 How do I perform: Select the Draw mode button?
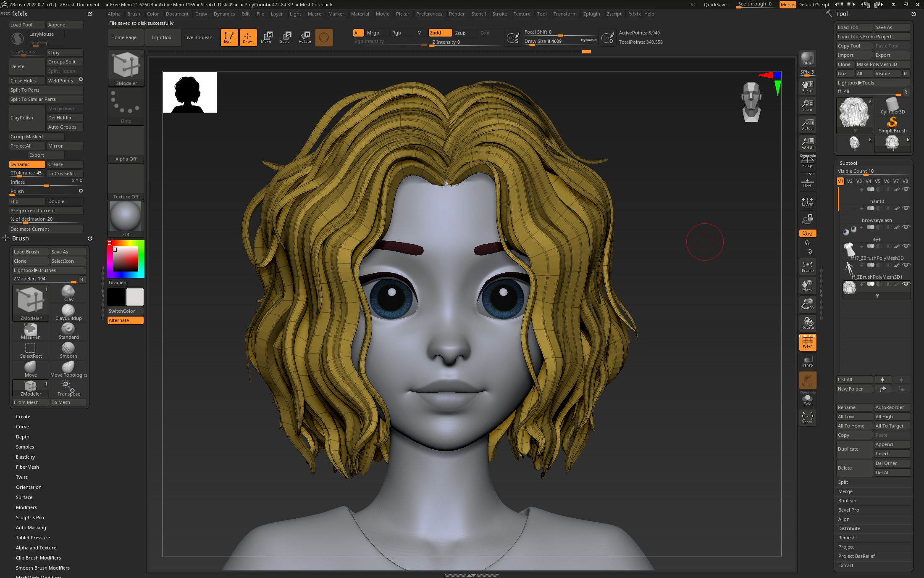coord(248,37)
